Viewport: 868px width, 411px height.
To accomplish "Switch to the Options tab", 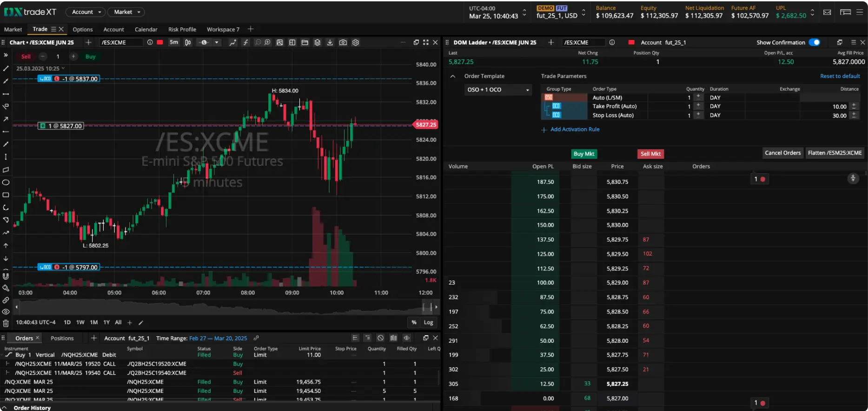I will point(83,29).
